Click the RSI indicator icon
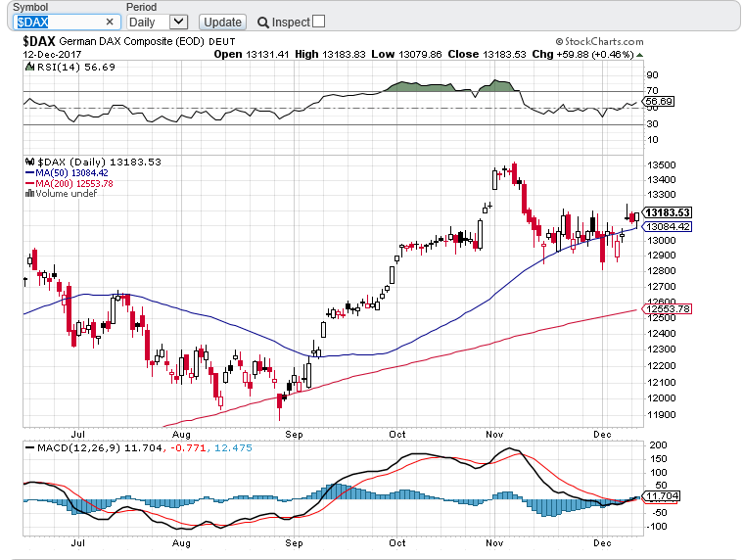 29,67
